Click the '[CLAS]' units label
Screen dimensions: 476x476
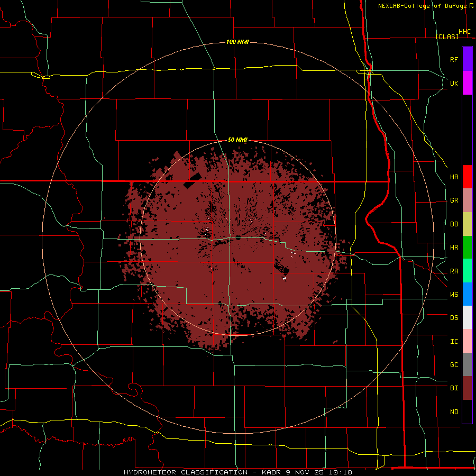pos(447,36)
